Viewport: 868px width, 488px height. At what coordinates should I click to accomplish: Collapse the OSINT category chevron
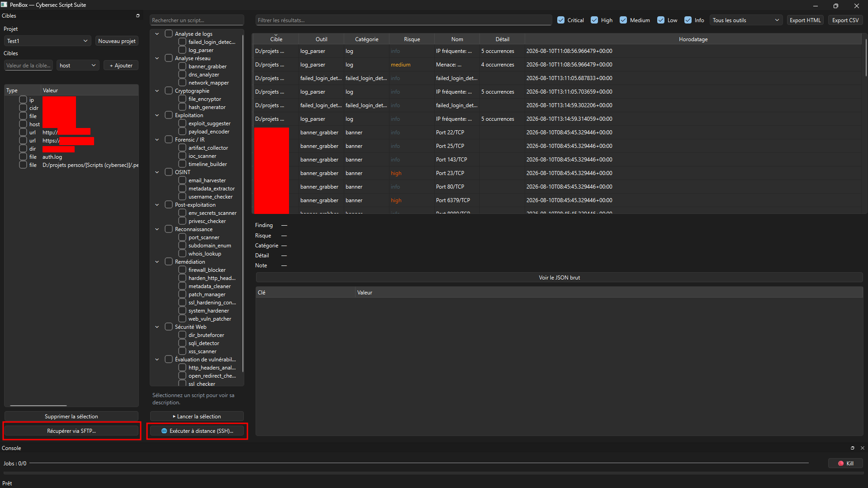157,172
